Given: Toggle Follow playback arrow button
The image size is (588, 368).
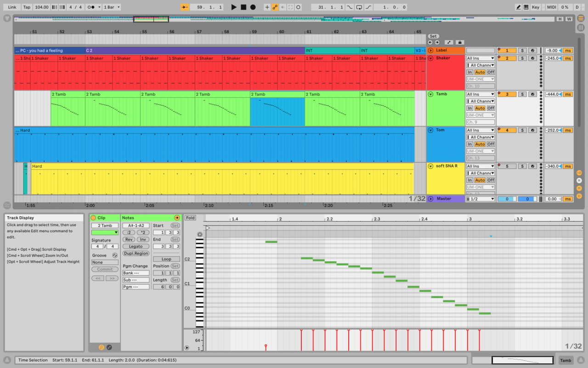Looking at the screenshot, I should click(185, 7).
